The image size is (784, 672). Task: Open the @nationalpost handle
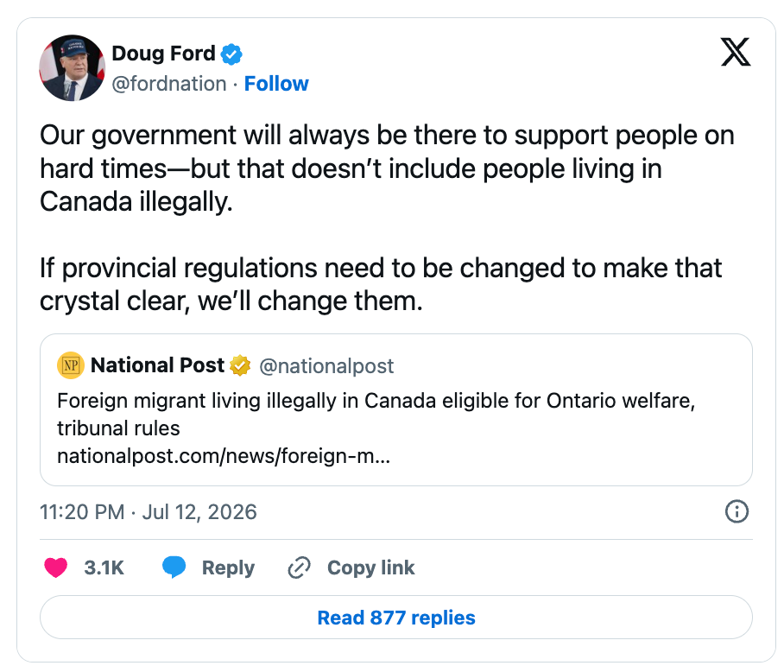point(326,366)
